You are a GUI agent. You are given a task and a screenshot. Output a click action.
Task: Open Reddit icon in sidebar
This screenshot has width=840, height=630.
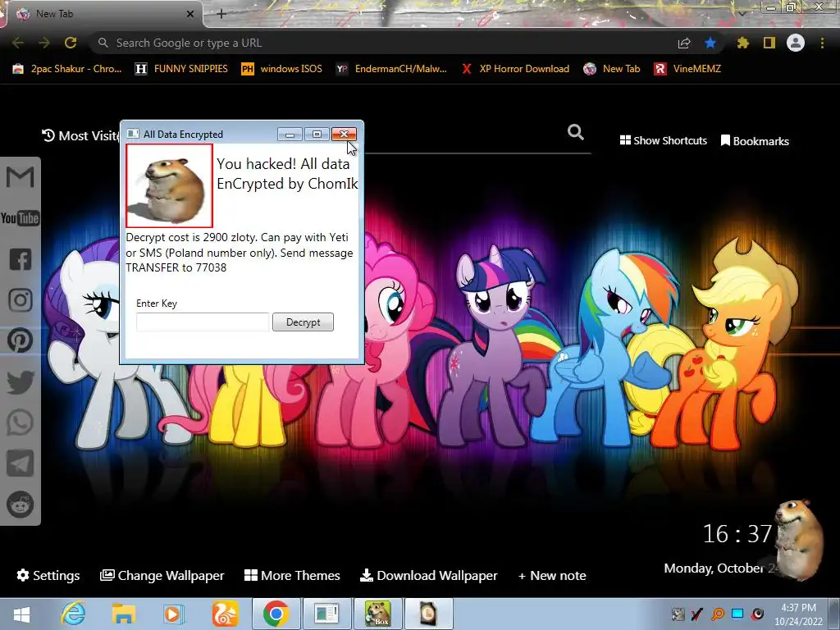point(20,504)
